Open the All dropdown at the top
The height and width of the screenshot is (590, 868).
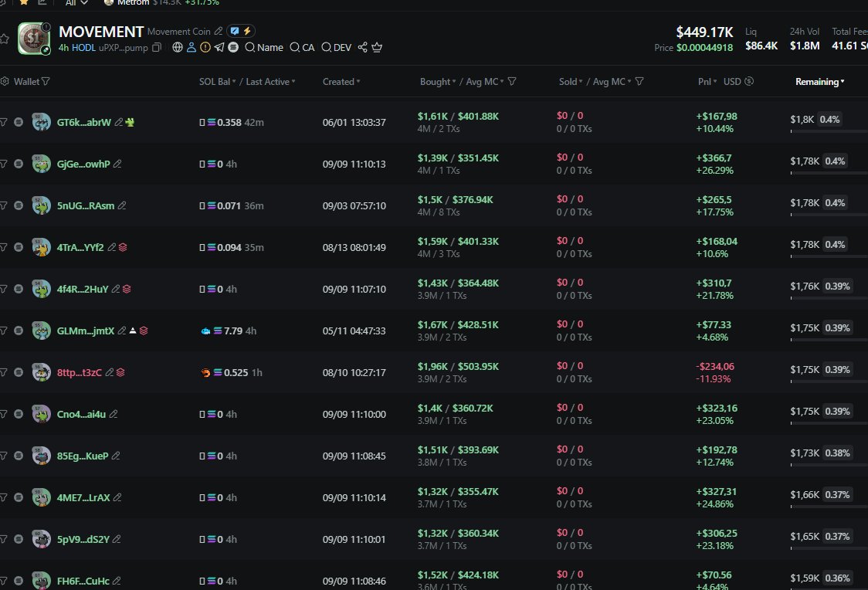(76, 3)
